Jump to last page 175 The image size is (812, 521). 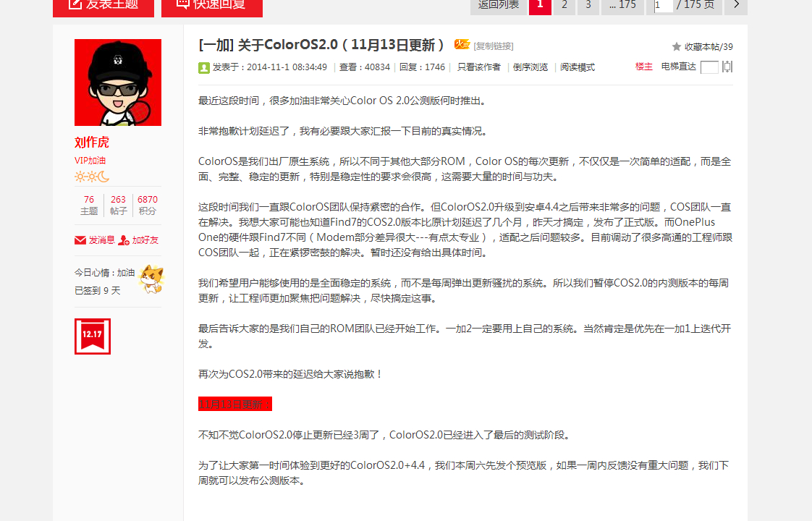pyautogui.click(x=622, y=7)
